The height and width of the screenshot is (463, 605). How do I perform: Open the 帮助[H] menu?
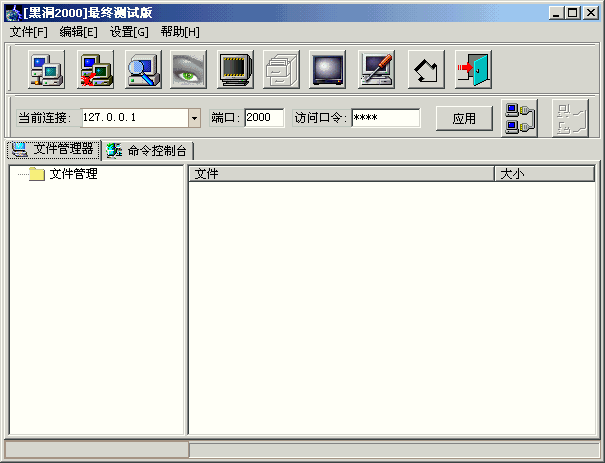pyautogui.click(x=180, y=31)
